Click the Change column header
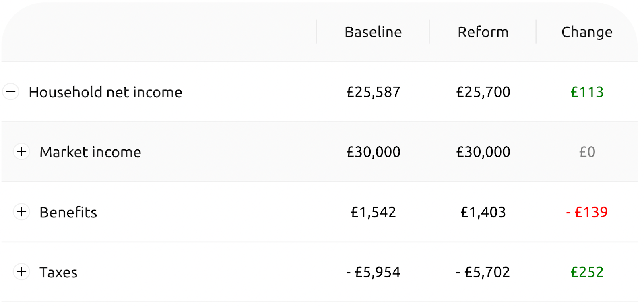The height and width of the screenshot is (306, 644). (587, 32)
